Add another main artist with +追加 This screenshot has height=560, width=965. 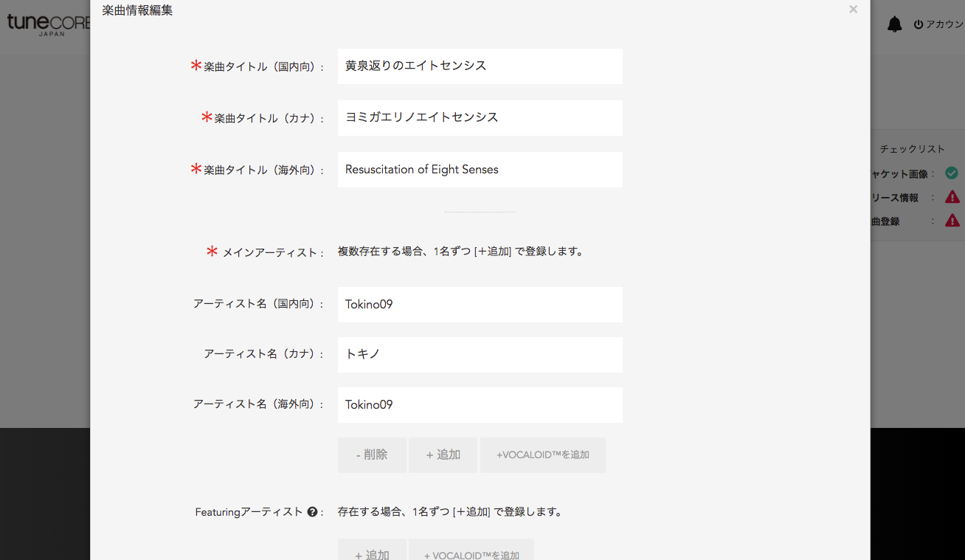[443, 455]
